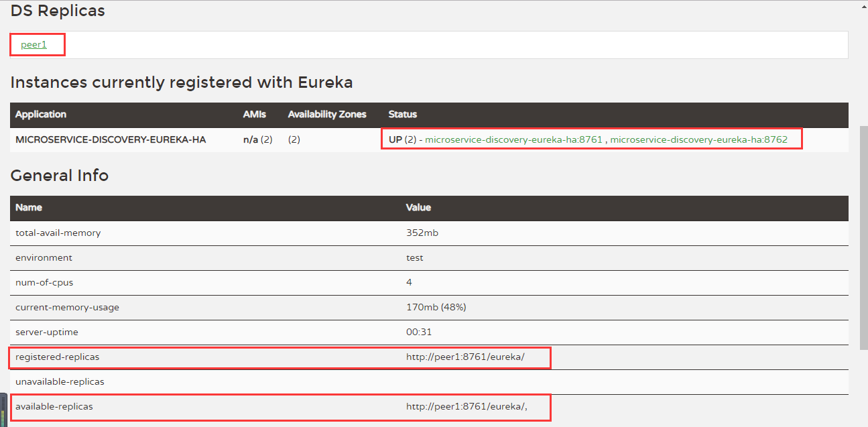The width and height of the screenshot is (868, 427).
Task: Select the environment row name
Action: (x=44, y=257)
